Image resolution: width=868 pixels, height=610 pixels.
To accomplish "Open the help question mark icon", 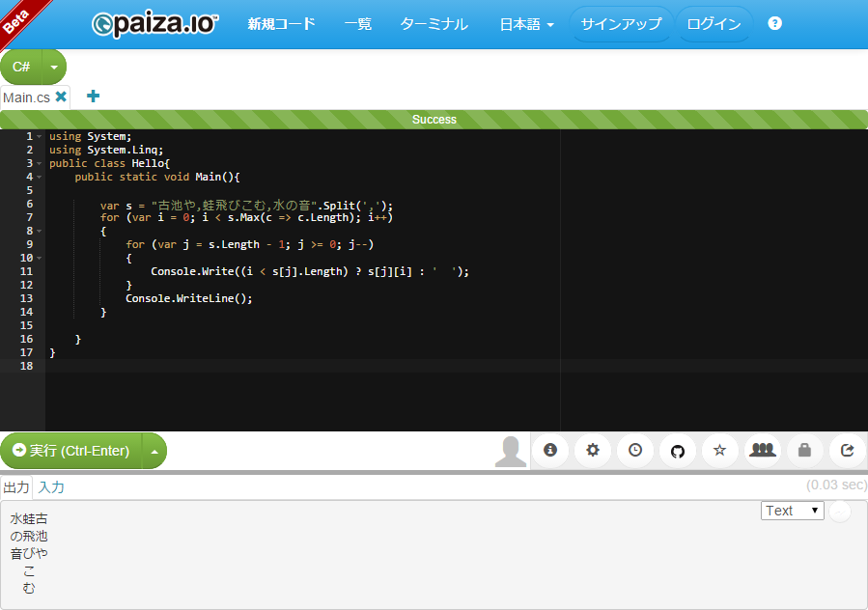I will (774, 24).
